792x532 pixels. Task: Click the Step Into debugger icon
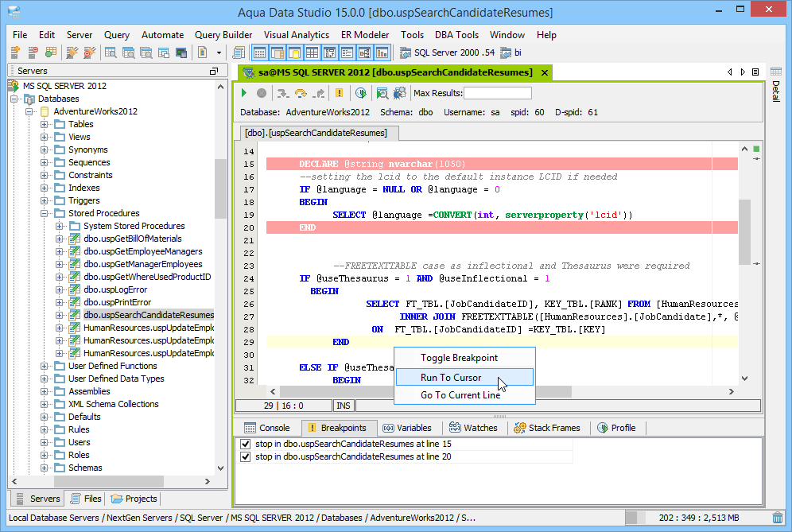tap(283, 93)
